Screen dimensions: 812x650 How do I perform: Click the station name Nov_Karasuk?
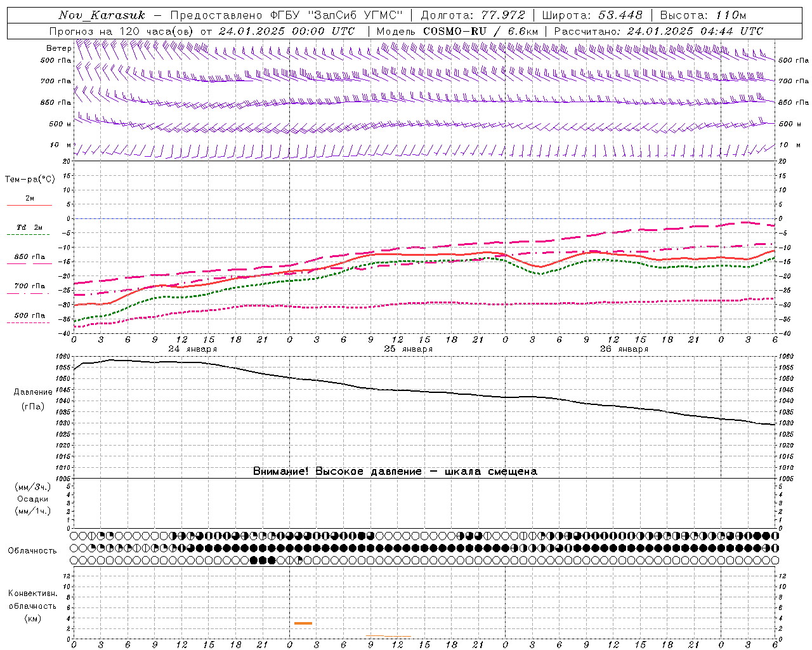pyautogui.click(x=101, y=15)
